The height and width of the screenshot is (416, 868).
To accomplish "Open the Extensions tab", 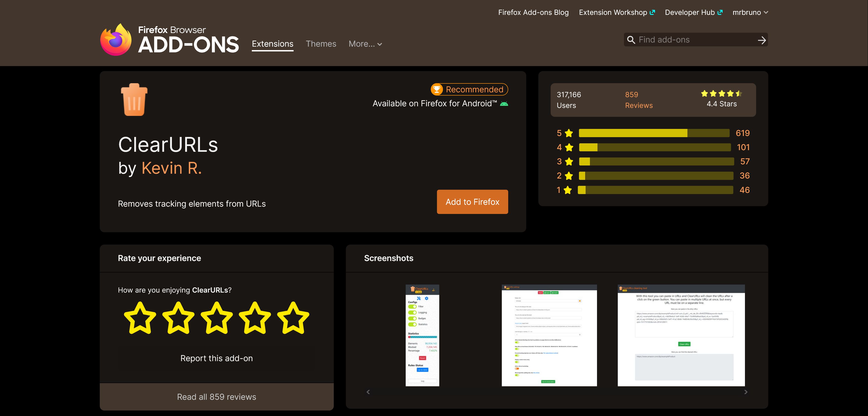I will click(x=273, y=44).
